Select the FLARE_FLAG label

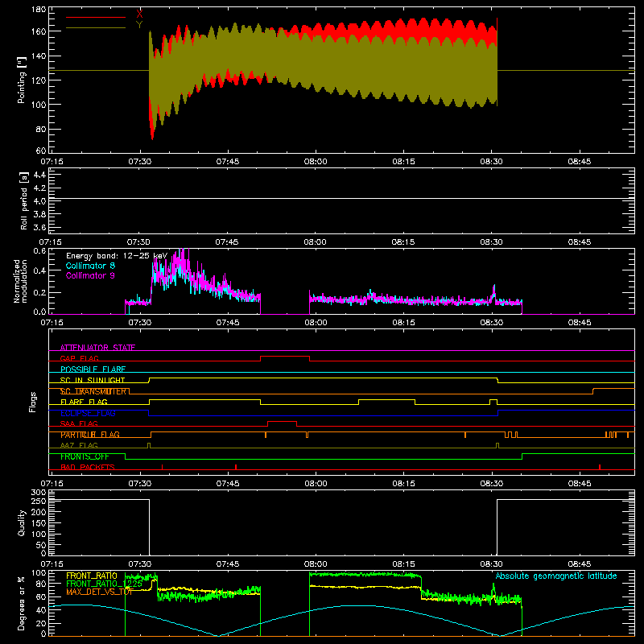click(84, 402)
